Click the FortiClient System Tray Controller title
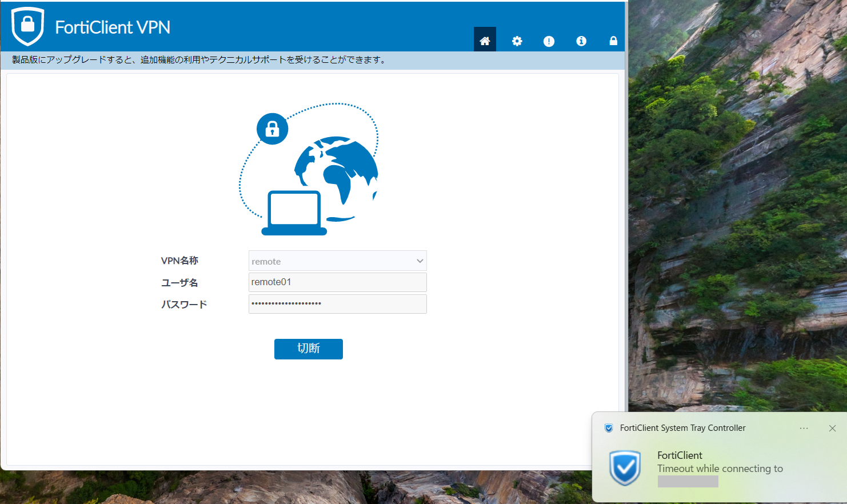This screenshot has height=504, width=847. click(x=683, y=427)
